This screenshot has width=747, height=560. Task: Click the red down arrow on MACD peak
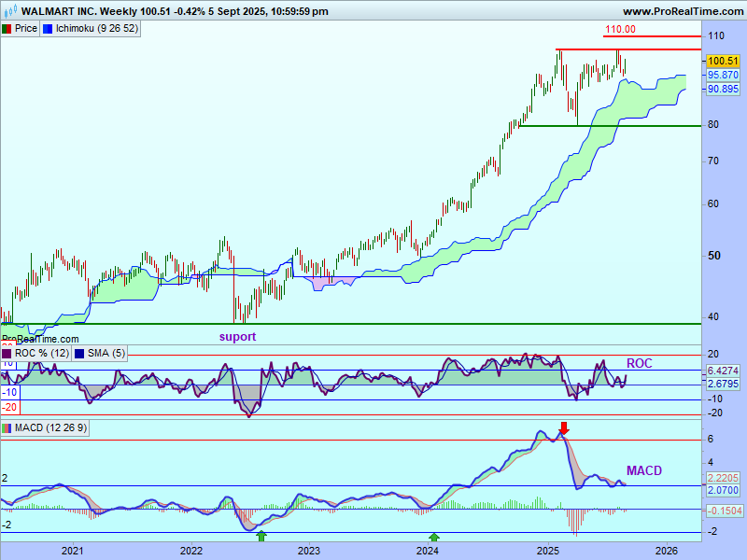click(564, 428)
